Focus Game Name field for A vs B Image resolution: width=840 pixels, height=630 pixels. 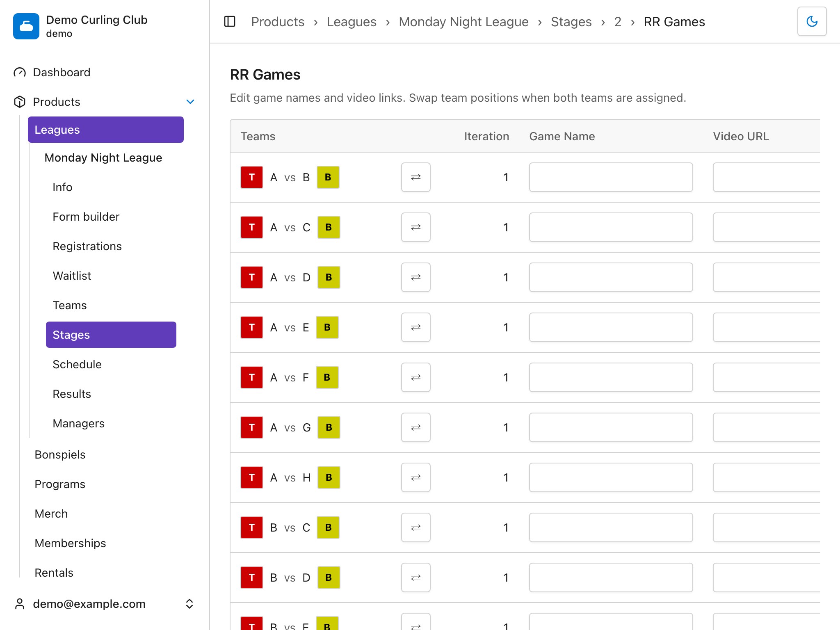611,177
